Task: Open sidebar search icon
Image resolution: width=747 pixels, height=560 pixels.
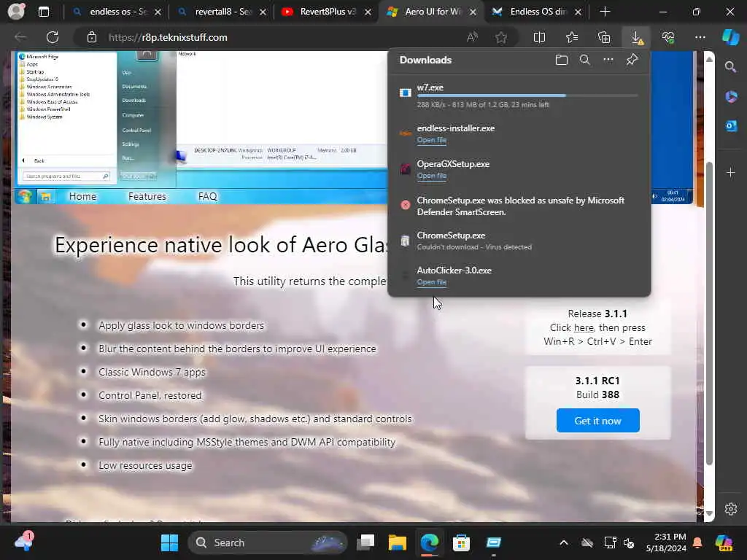Action: pos(730,67)
